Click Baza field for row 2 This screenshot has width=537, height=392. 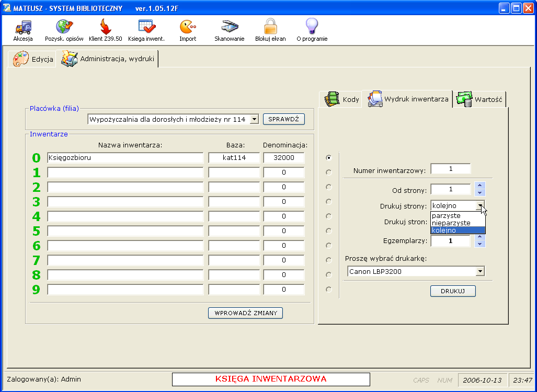tap(234, 187)
